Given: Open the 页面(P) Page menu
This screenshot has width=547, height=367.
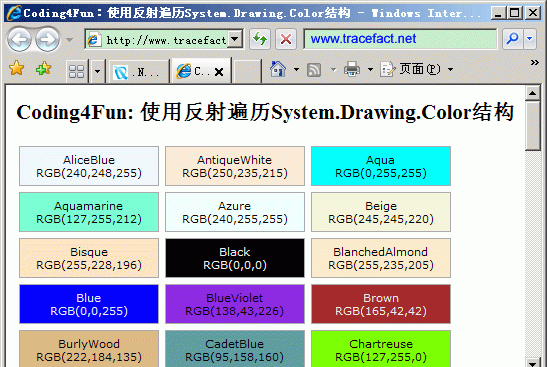Looking at the screenshot, I should pos(417,69).
